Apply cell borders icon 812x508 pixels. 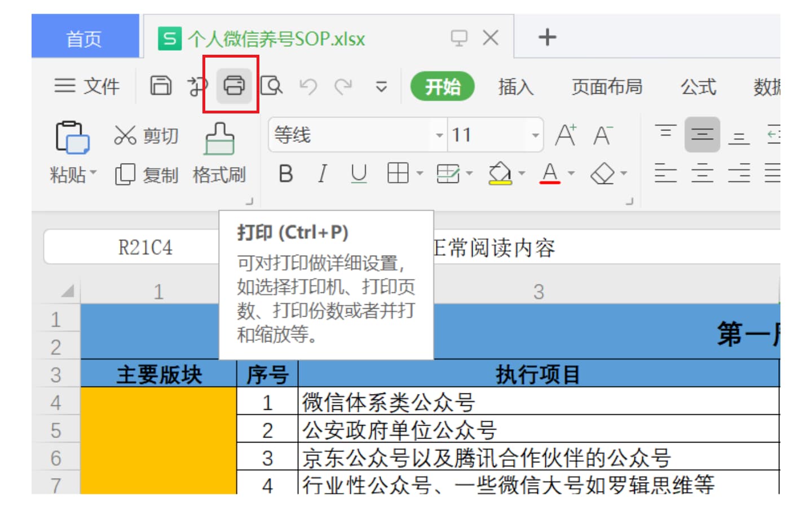click(x=398, y=173)
